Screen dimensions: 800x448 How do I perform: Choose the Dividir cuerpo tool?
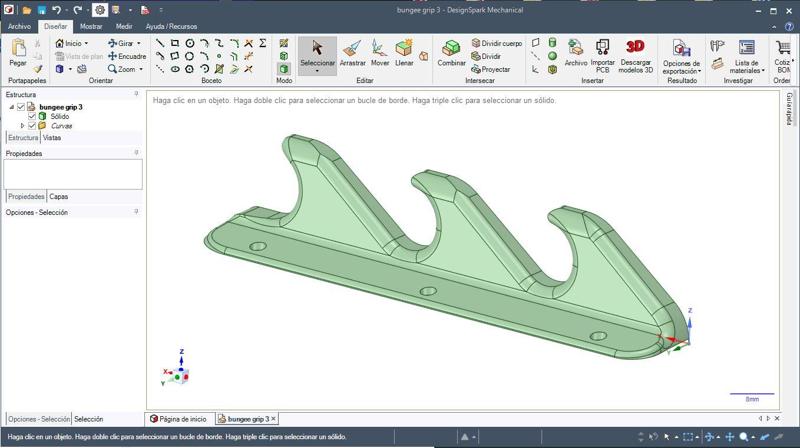tap(495, 44)
